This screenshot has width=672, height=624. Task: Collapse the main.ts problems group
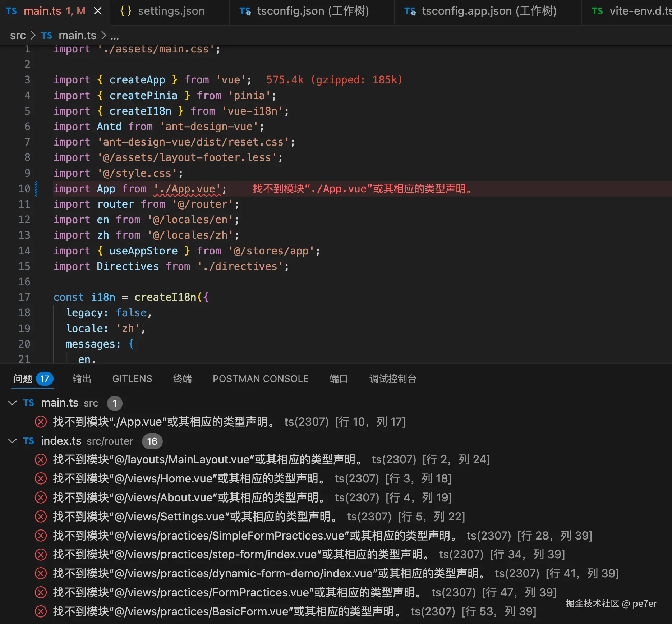13,403
